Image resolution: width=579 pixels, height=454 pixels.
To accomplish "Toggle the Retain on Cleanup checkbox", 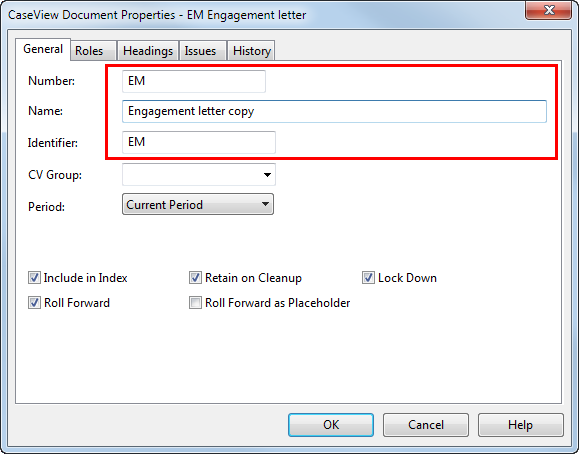I will (195, 278).
